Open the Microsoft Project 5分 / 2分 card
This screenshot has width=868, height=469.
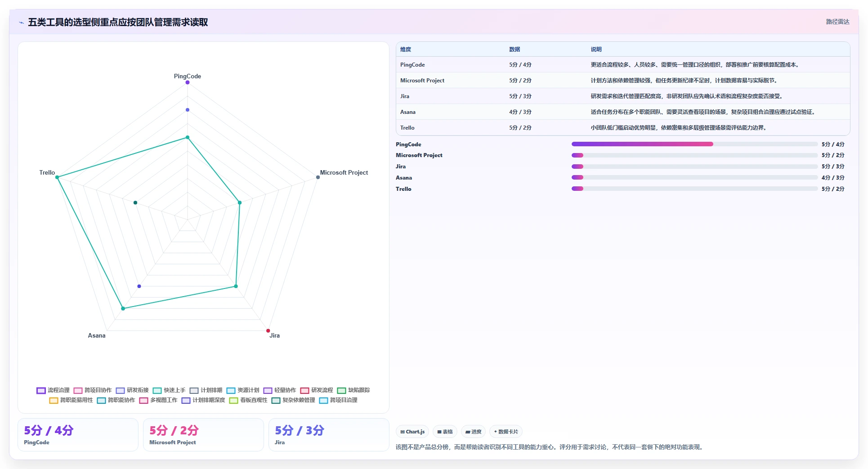click(x=203, y=435)
